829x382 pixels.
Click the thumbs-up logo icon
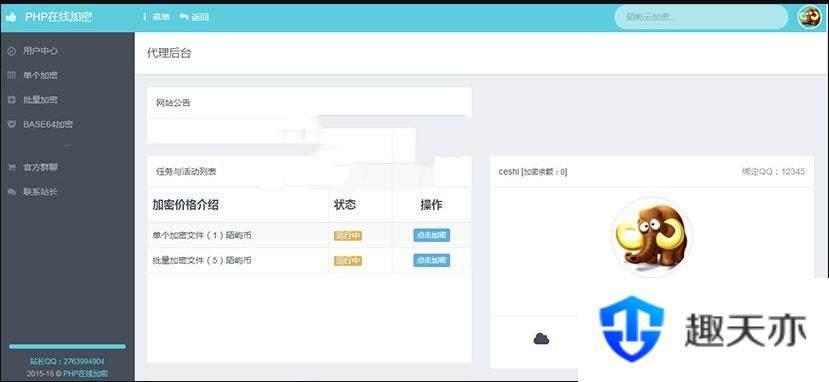pyautogui.click(x=11, y=17)
